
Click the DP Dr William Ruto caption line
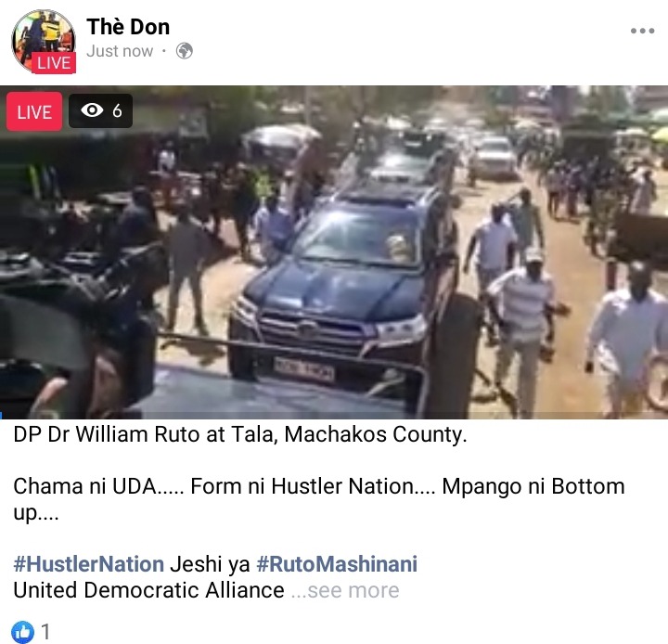click(240, 434)
